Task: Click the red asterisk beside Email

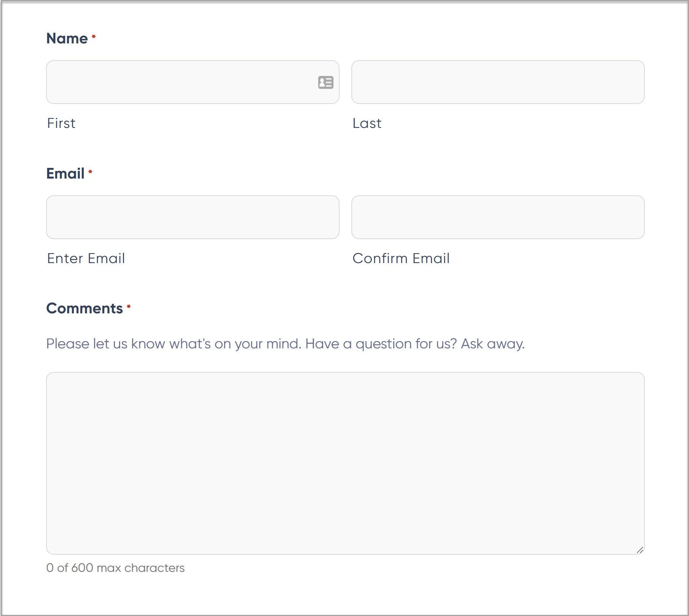Action: click(x=90, y=172)
